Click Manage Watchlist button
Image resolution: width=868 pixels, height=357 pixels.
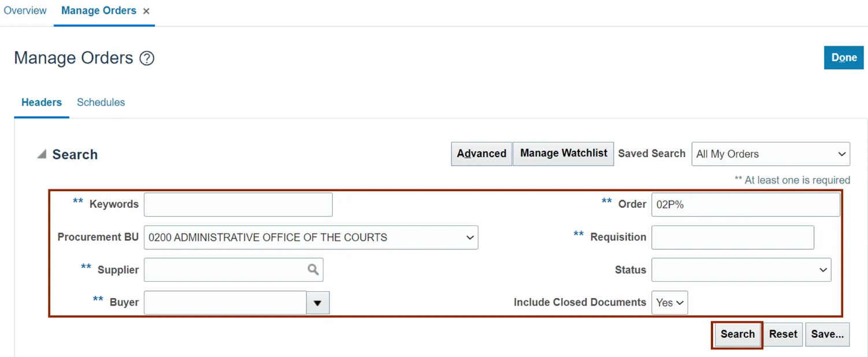[563, 154]
